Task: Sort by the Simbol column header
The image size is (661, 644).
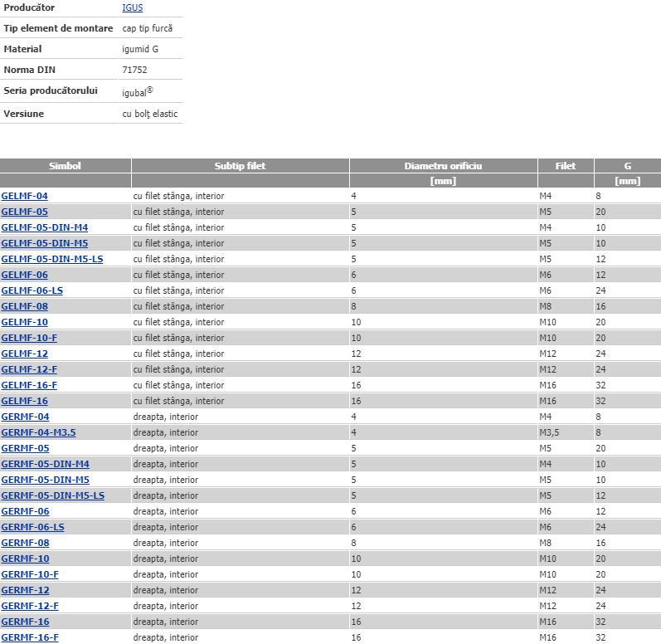Action: pos(65,166)
